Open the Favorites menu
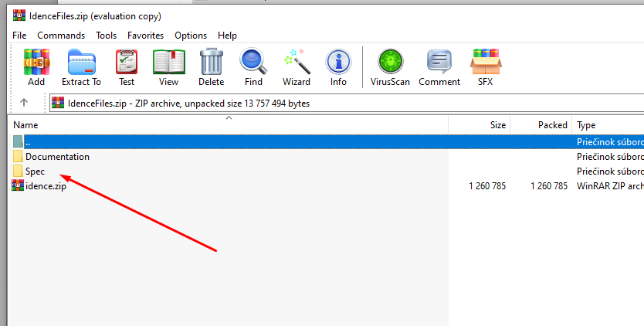This screenshot has height=326, width=644. (145, 36)
